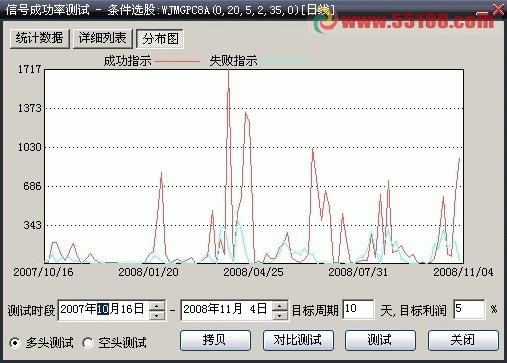Click the 2008/11/04 axis date
The width and height of the screenshot is (507, 363).
pos(463,272)
